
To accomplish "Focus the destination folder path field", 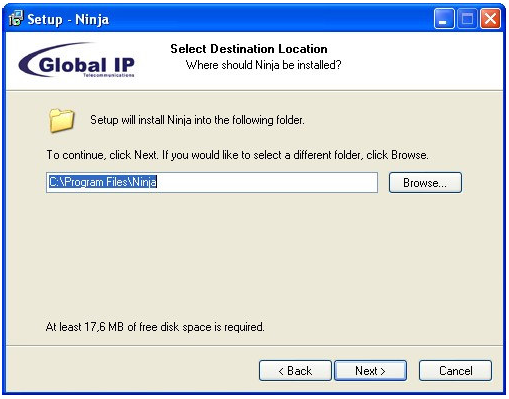I will click(212, 182).
